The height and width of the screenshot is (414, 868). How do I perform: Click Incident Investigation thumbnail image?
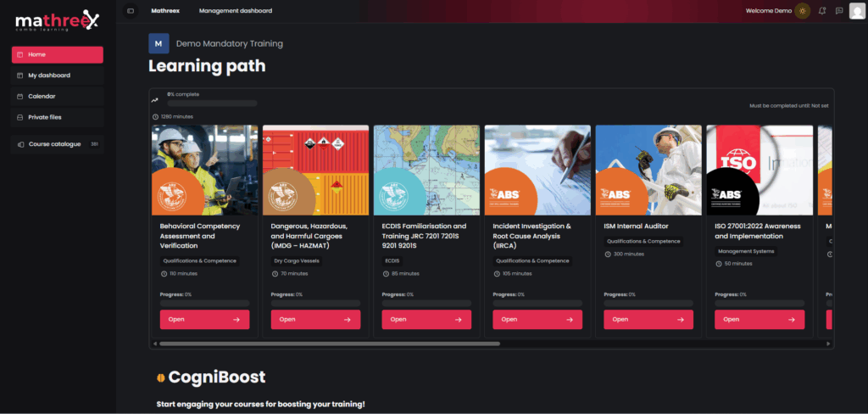tap(537, 171)
